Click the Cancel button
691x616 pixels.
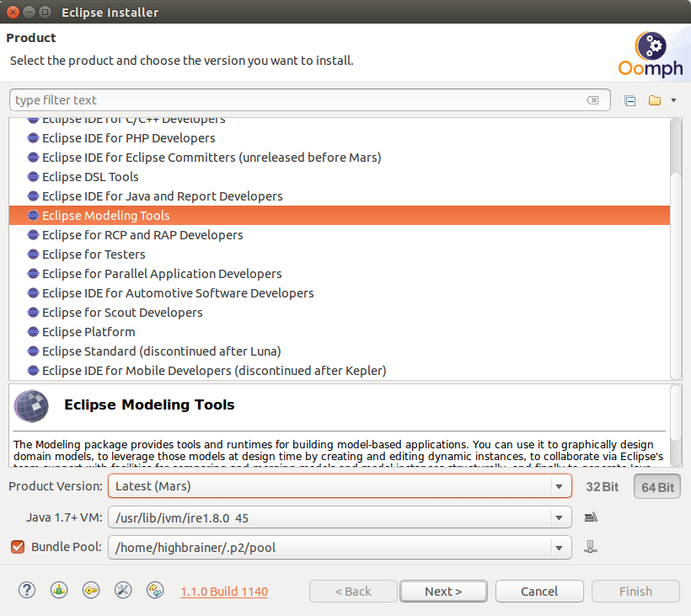pyautogui.click(x=539, y=592)
